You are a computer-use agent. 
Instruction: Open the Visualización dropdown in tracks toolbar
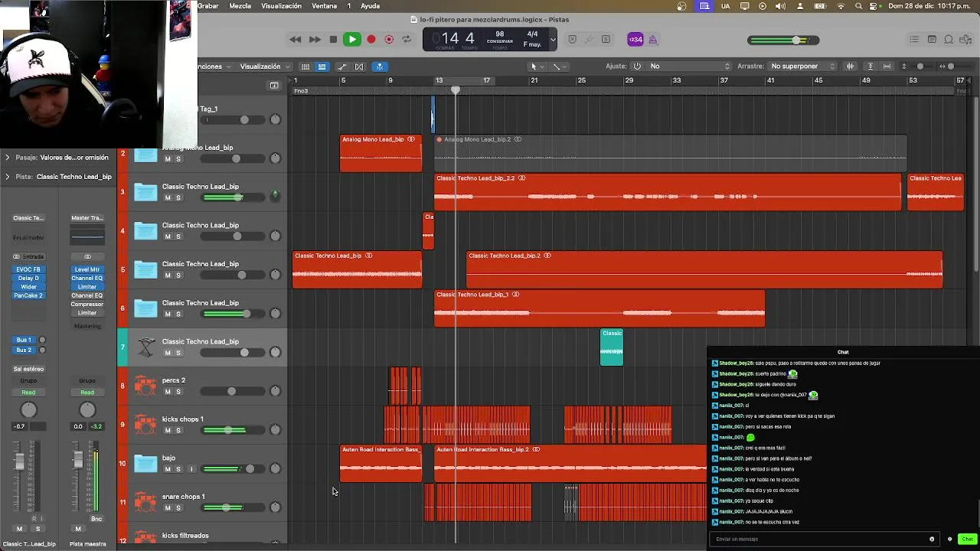[265, 67]
